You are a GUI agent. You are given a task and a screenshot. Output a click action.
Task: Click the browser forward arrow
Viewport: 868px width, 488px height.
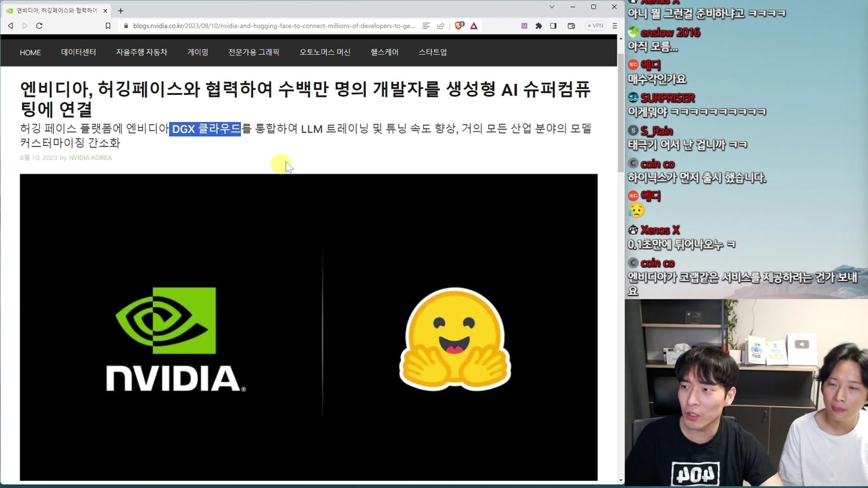[25, 26]
